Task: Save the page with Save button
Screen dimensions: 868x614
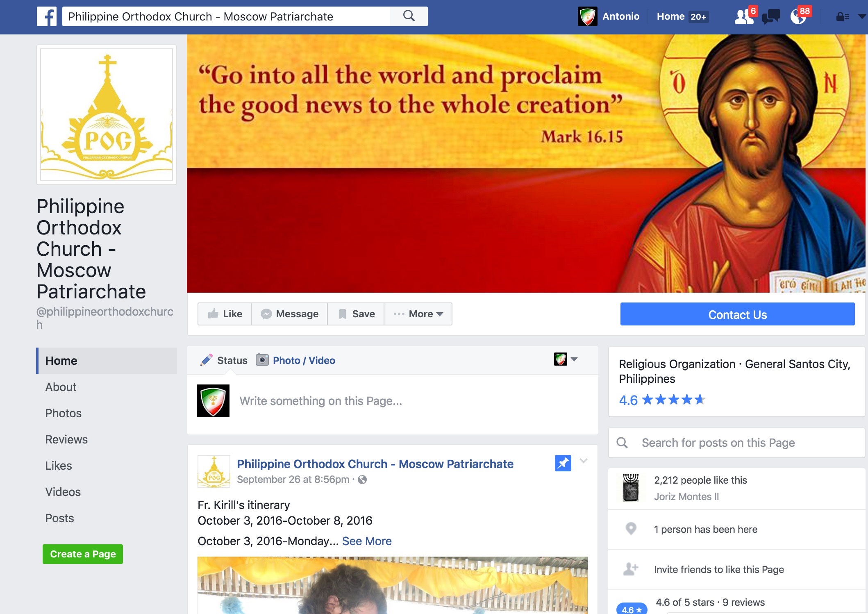Action: [356, 314]
